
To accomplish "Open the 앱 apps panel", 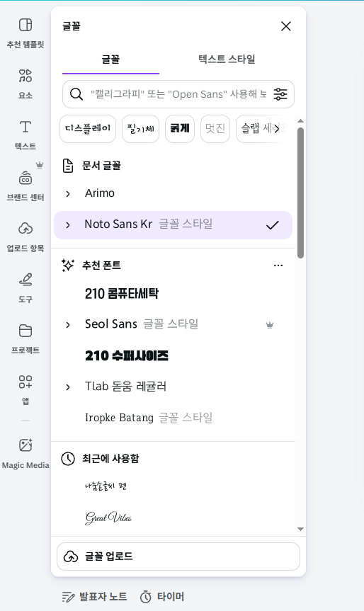I will pos(25,389).
